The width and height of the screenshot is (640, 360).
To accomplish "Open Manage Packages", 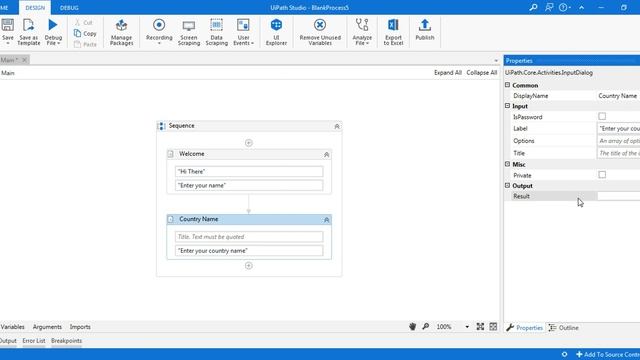I will (x=121, y=32).
